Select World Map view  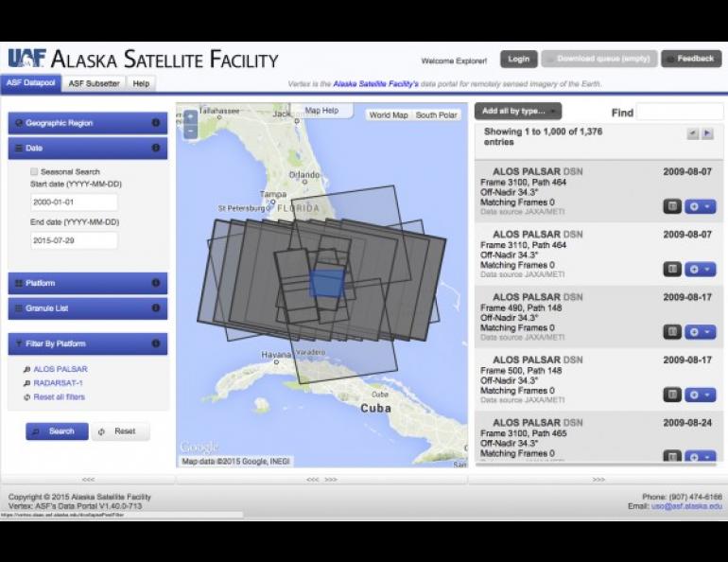(389, 114)
